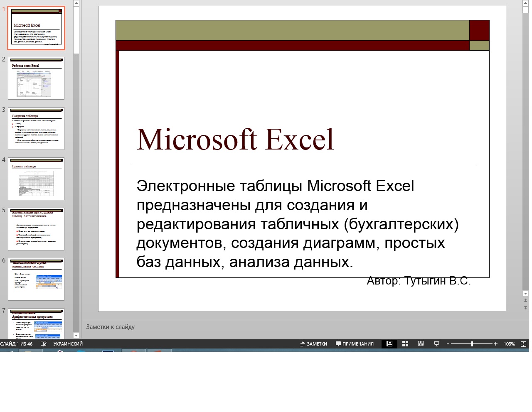Screen dimensions: 532x412
Task: Toggle the ПРИМЕЧАНИЯ comments pane
Action: pos(355,344)
